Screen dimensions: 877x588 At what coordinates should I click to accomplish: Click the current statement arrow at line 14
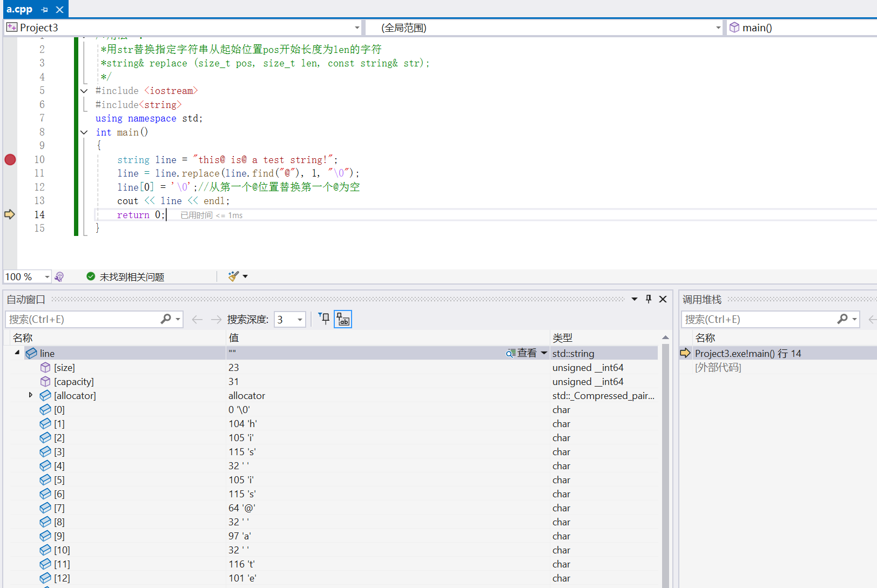pyautogui.click(x=10, y=214)
